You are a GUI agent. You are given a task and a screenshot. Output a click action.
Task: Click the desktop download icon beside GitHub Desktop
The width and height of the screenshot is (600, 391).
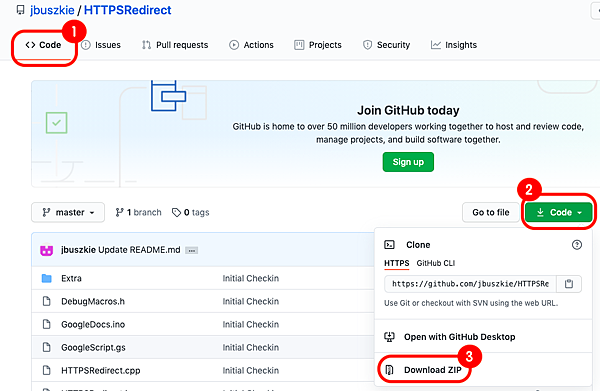[389, 337]
